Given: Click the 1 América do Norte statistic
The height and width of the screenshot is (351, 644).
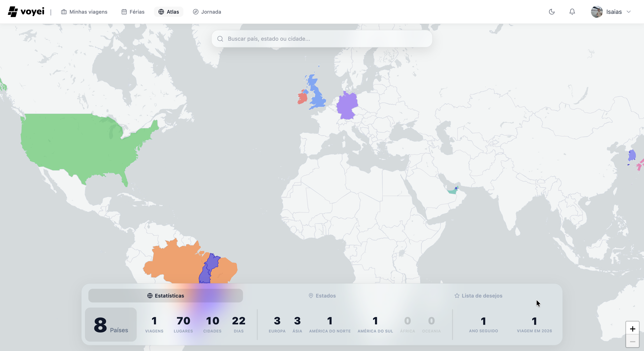Looking at the screenshot, I should pyautogui.click(x=330, y=325).
